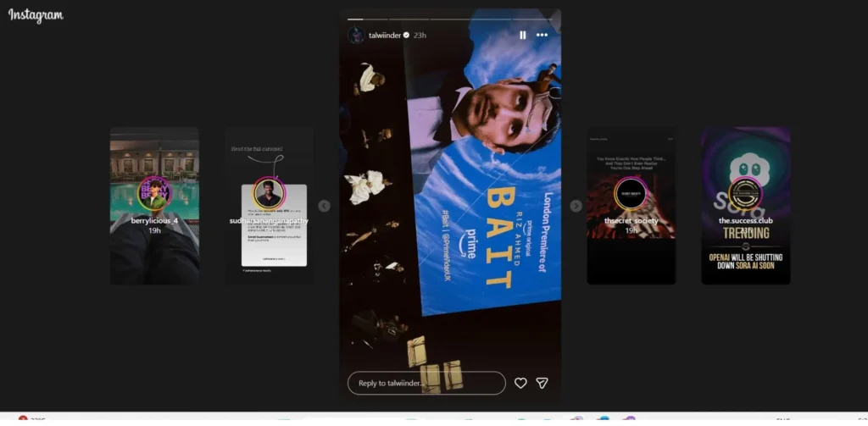
Task: Share the story via paper plane icon
Action: (542, 383)
